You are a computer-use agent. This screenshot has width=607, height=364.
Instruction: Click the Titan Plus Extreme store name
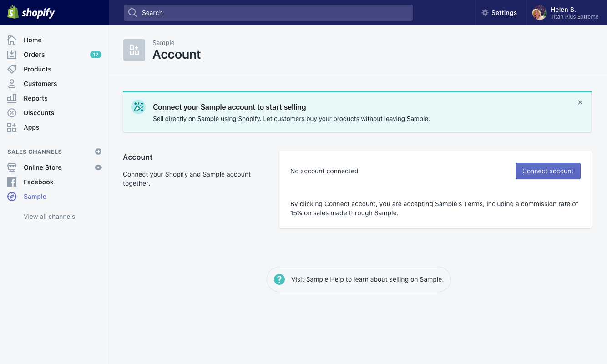(x=574, y=17)
